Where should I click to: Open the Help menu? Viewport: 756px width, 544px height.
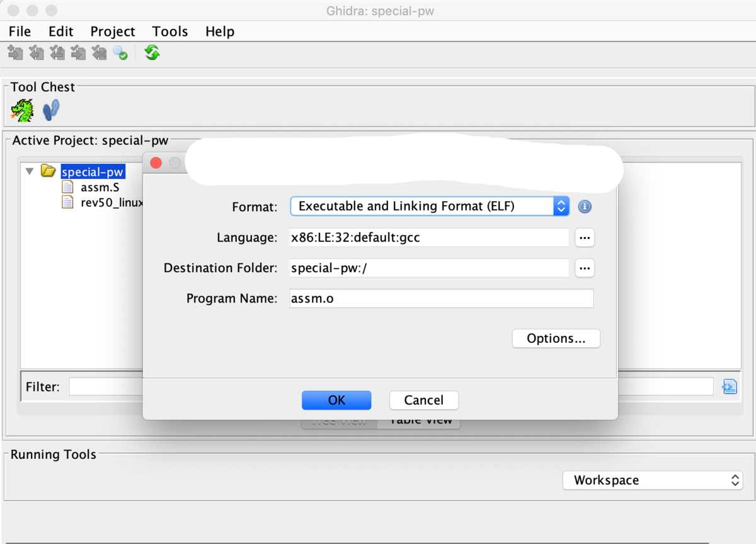tap(220, 32)
